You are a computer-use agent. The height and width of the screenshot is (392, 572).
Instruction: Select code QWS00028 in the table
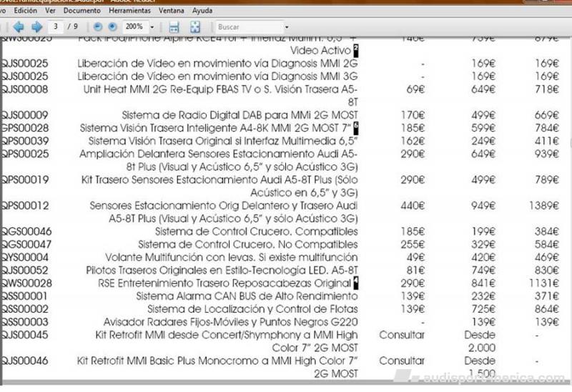click(x=26, y=283)
